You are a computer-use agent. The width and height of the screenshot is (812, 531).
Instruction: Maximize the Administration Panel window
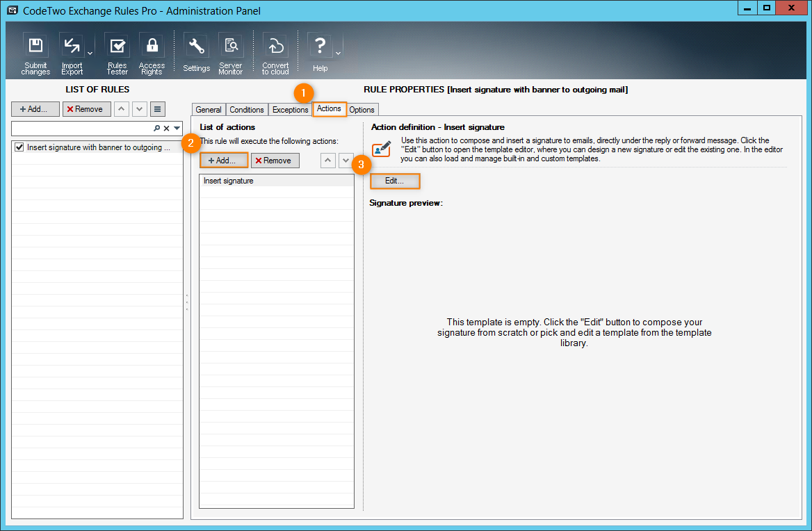tap(766, 8)
